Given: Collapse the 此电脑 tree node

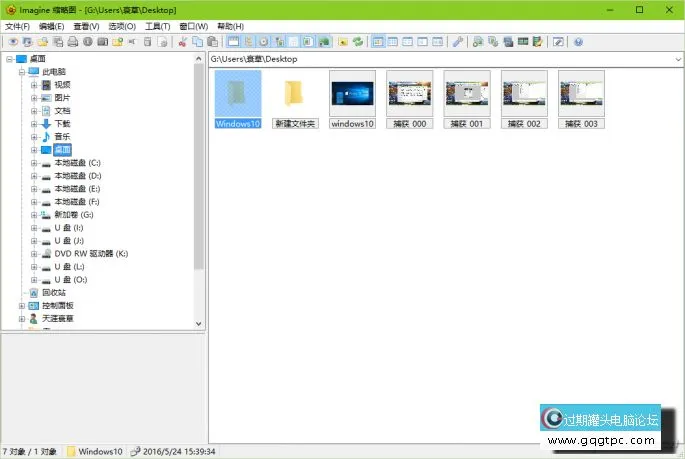Looking at the screenshot, I should click(x=21, y=72).
